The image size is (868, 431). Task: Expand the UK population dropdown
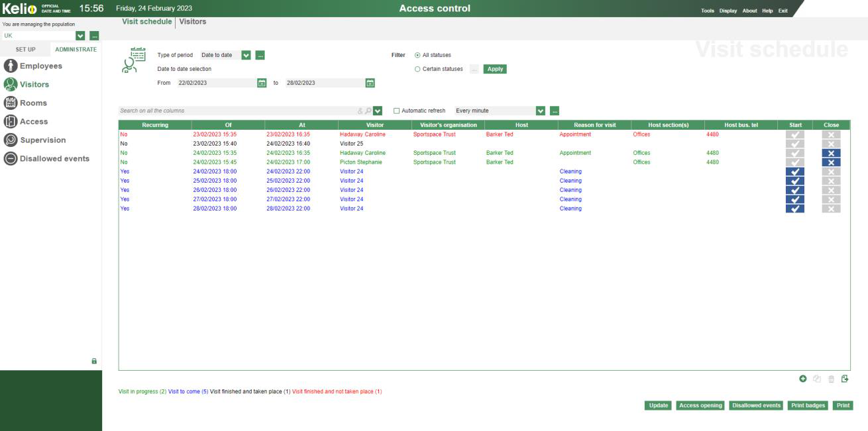81,35
